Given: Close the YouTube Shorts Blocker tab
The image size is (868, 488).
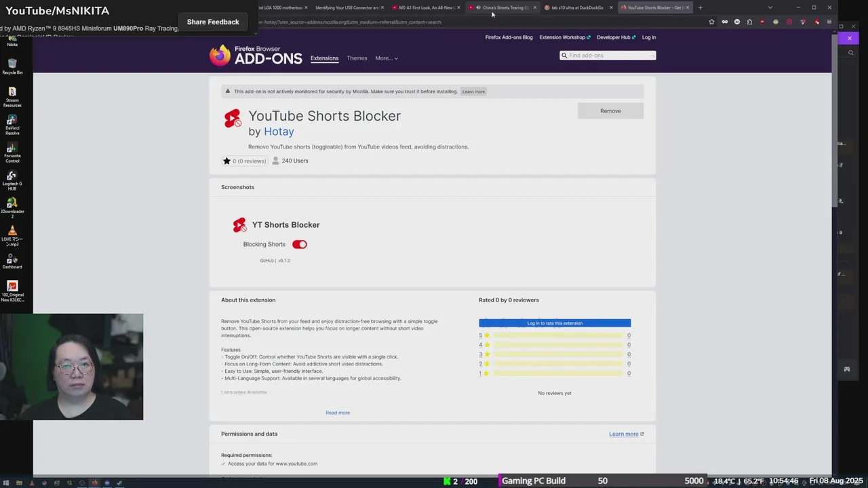Looking at the screenshot, I should click(688, 7).
